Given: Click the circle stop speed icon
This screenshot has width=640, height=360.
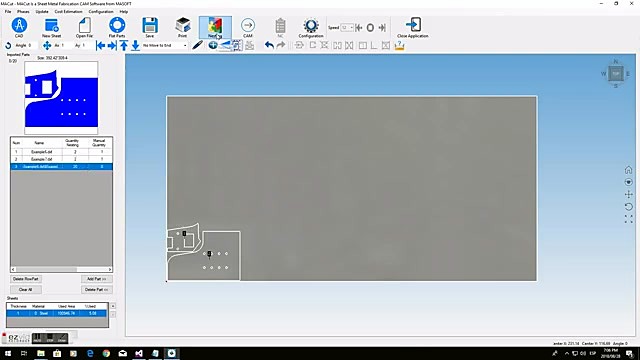Looking at the screenshot, I should (370, 28).
